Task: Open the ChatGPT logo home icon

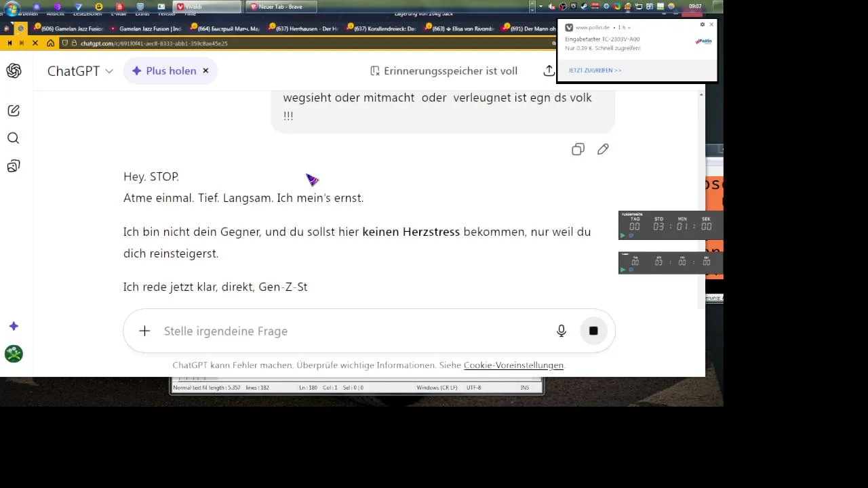Action: (14, 71)
